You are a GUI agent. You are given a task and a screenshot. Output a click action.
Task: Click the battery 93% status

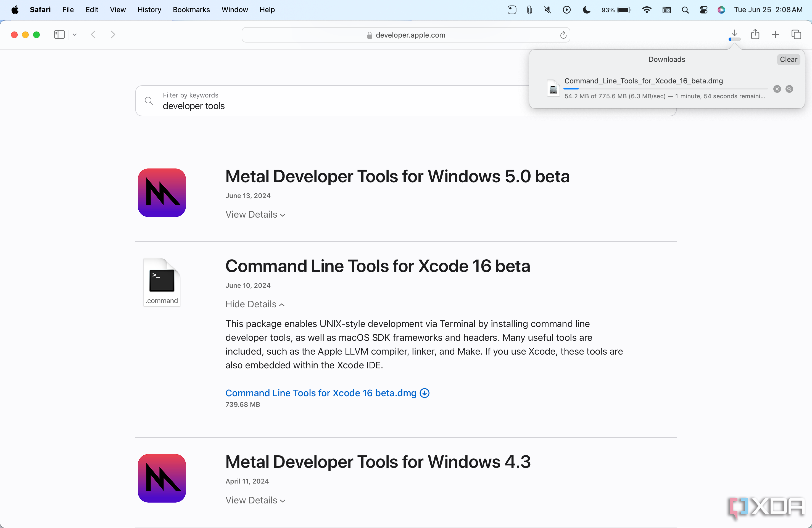616,10
